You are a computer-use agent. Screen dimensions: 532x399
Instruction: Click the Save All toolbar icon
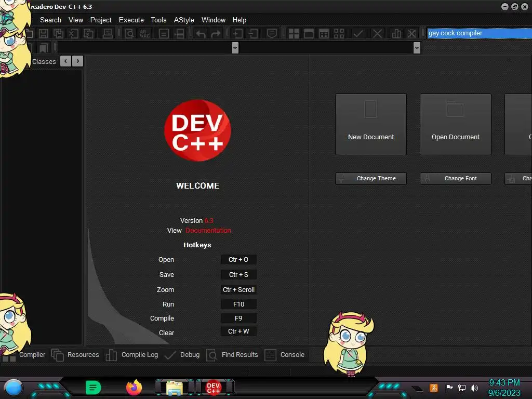[x=58, y=34]
